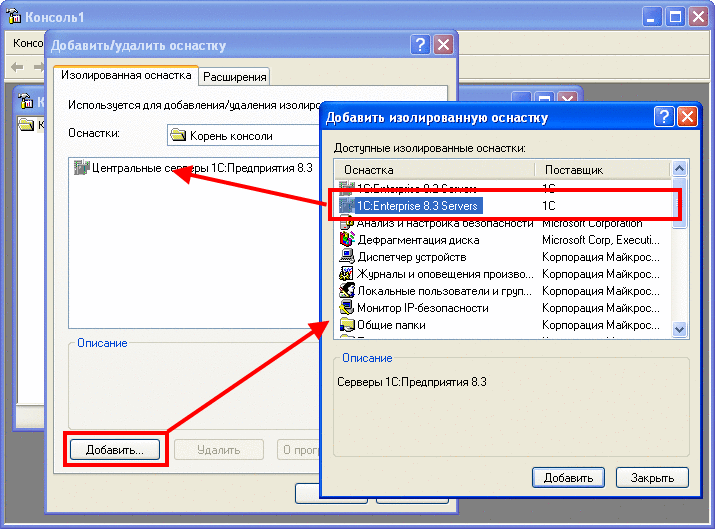Click the О программе button partially visible
The width and height of the screenshot is (715, 529).
point(299,450)
